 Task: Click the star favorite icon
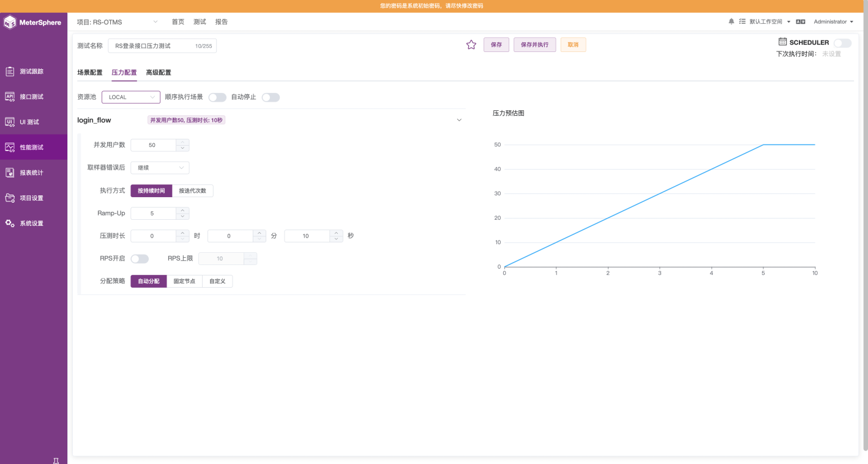[x=471, y=45]
